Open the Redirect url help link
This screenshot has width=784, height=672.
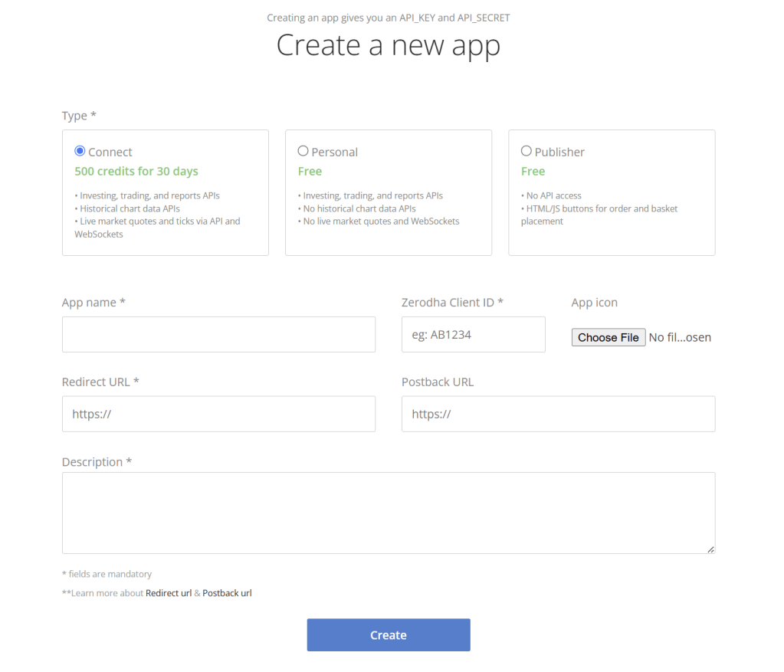point(169,593)
